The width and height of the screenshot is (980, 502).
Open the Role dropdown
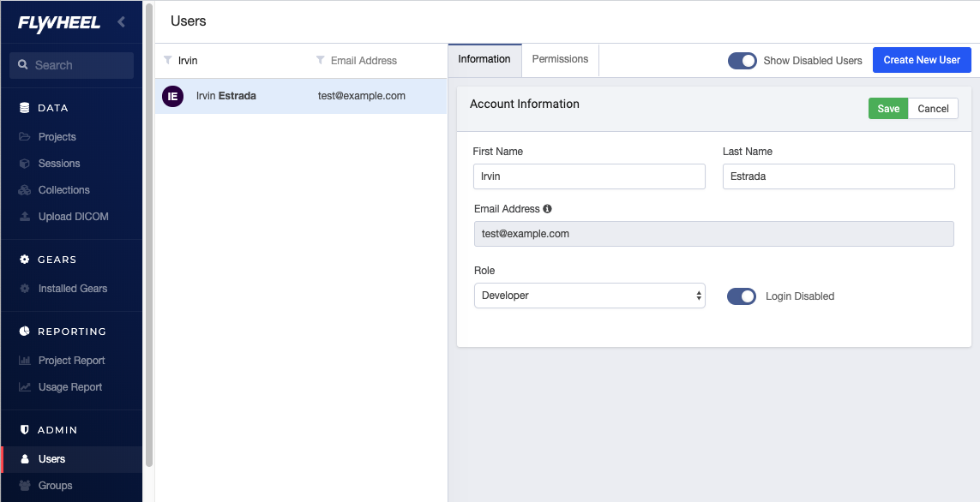(589, 296)
